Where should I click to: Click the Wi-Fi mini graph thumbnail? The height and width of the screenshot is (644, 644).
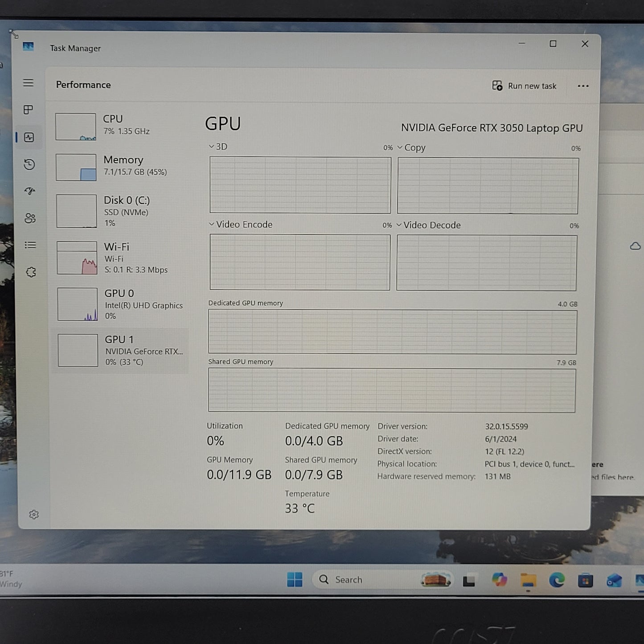[77, 258]
